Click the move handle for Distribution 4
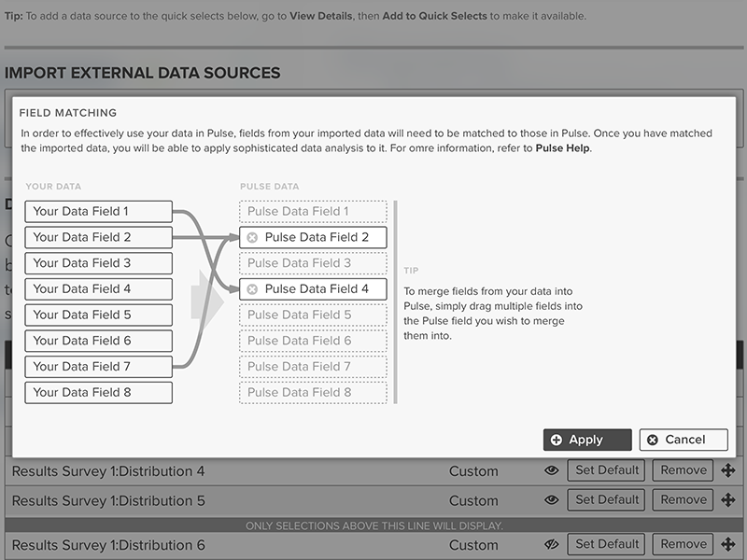The width and height of the screenshot is (747, 560). [x=728, y=470]
